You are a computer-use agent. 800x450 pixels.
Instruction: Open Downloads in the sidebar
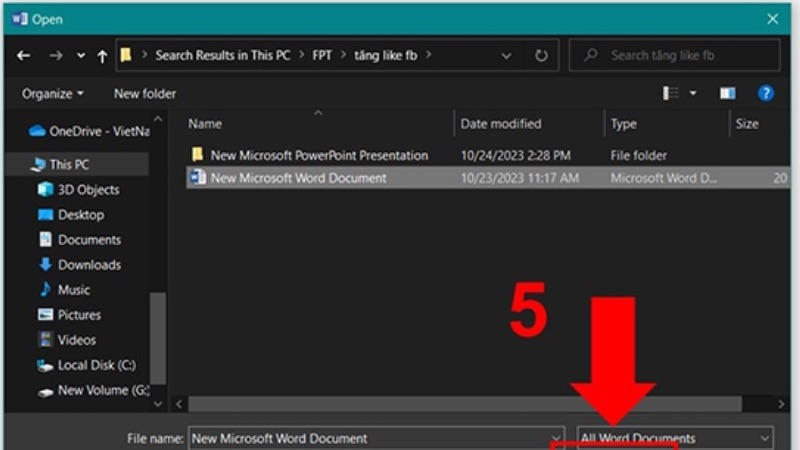tap(80, 265)
